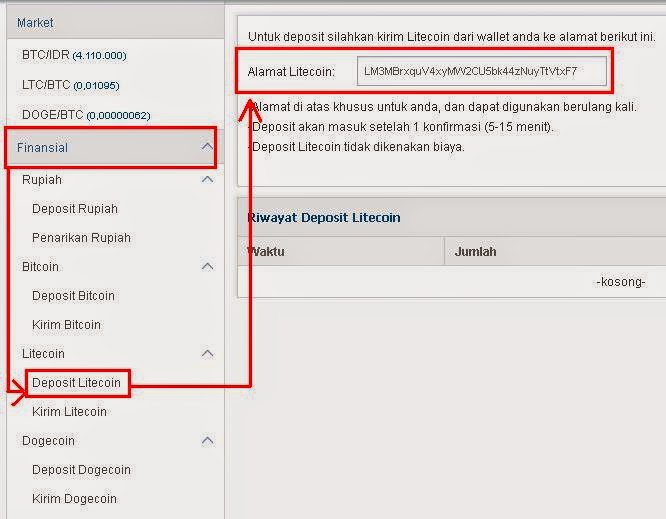Click the -kosong- empty table text
The height and width of the screenshot is (519, 666).
pos(621,282)
